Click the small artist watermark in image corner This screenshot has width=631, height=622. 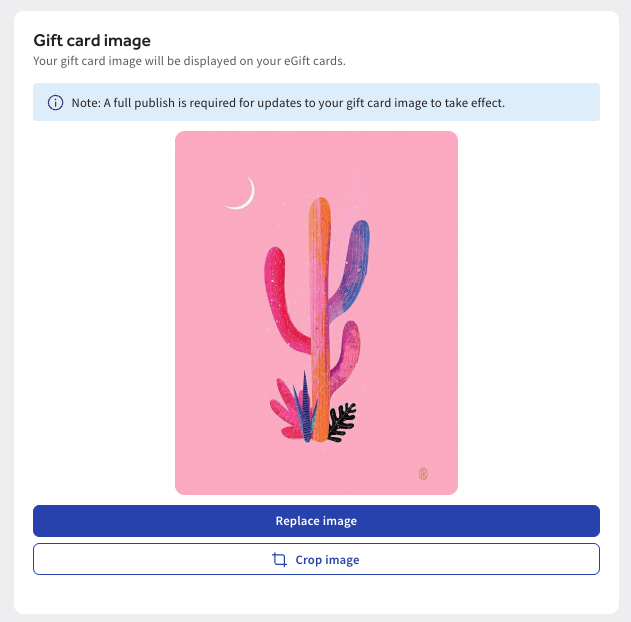423,474
